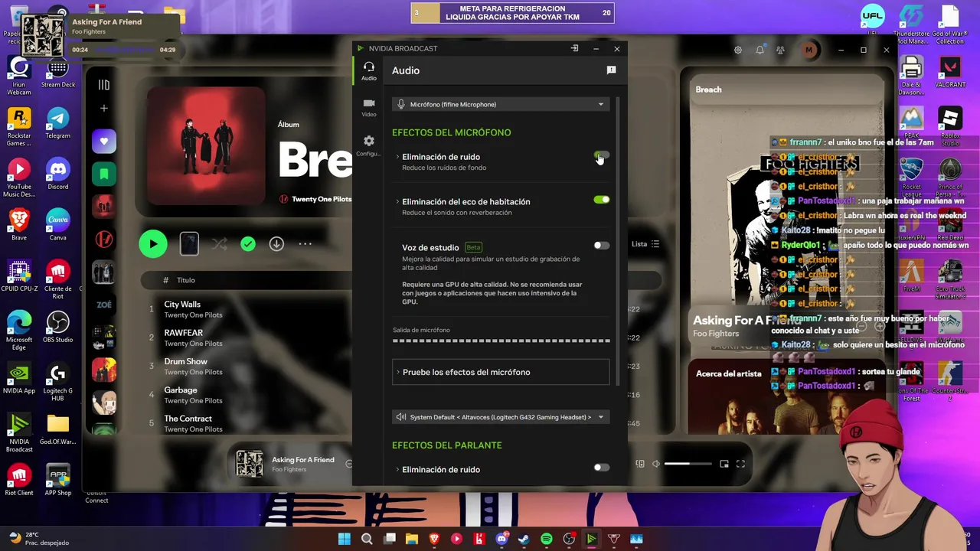Select the City Walls track row
Image resolution: width=980 pixels, height=551 pixels.
[x=245, y=309]
